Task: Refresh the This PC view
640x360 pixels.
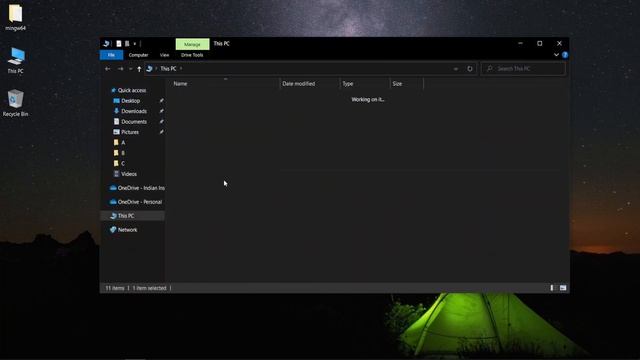Action: [x=470, y=69]
